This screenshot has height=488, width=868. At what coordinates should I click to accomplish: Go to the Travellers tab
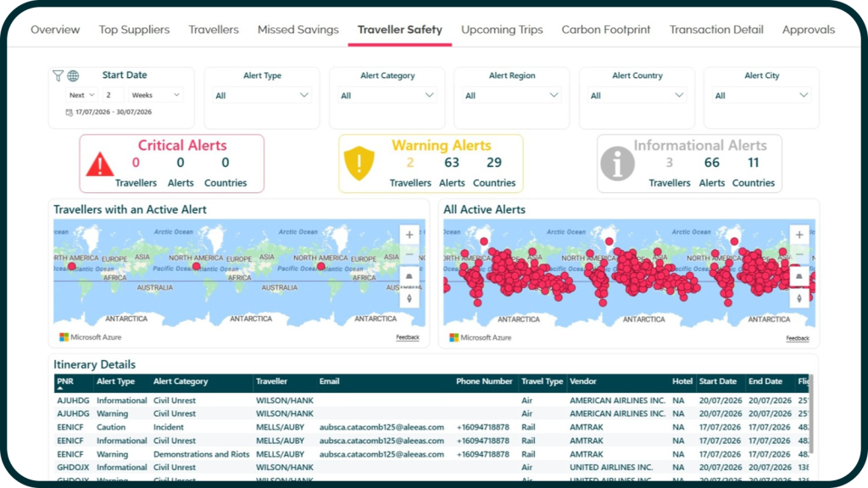(x=214, y=30)
